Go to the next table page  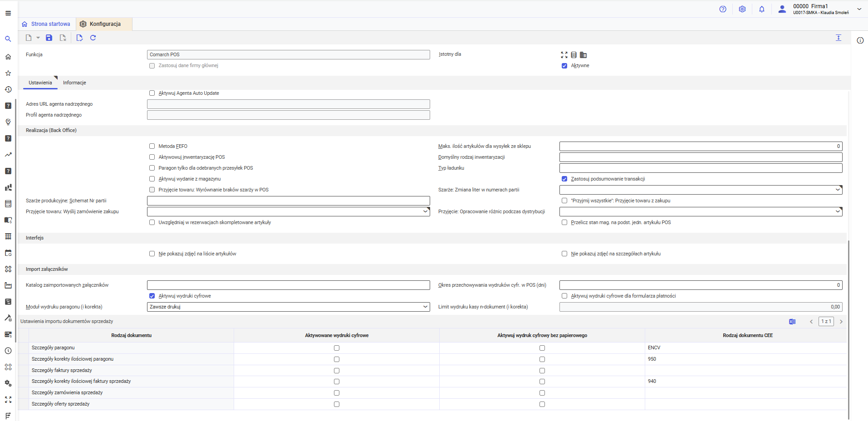[841, 322]
